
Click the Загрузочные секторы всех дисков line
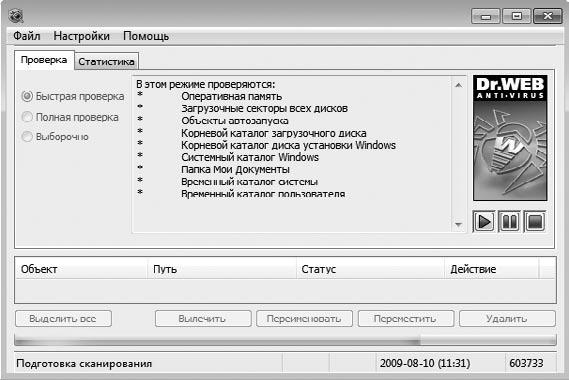(265, 109)
